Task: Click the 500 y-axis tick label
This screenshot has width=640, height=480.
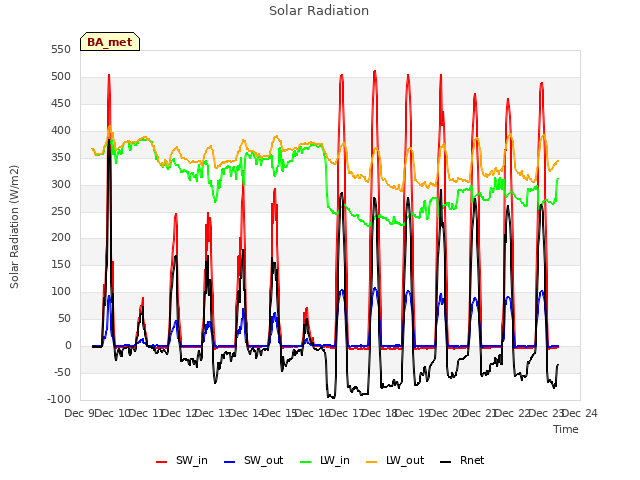Action: (x=61, y=76)
